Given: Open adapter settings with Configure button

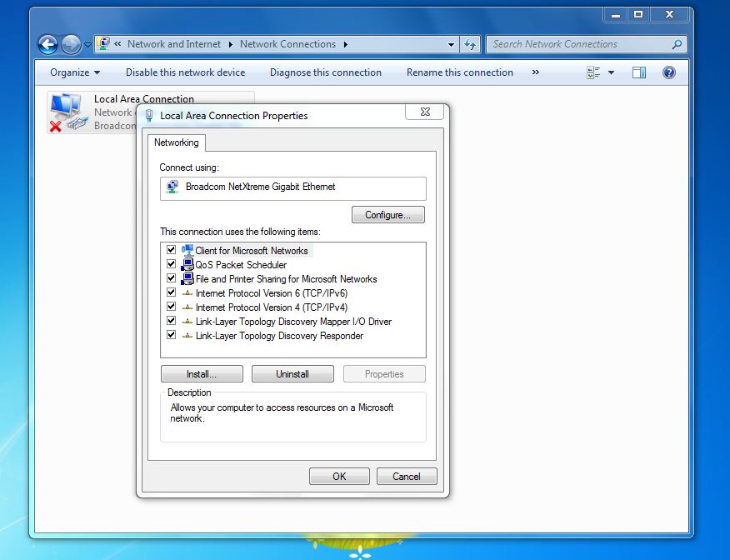Looking at the screenshot, I should click(387, 215).
